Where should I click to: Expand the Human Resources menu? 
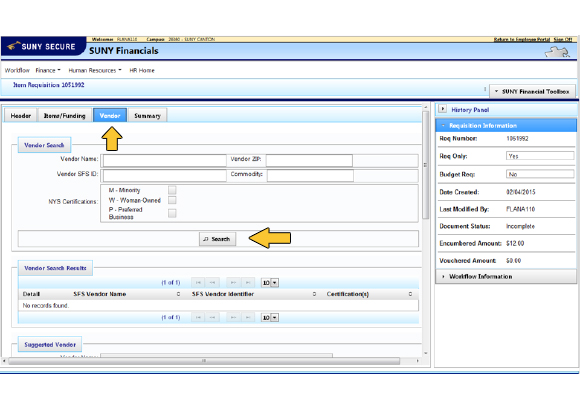95,70
